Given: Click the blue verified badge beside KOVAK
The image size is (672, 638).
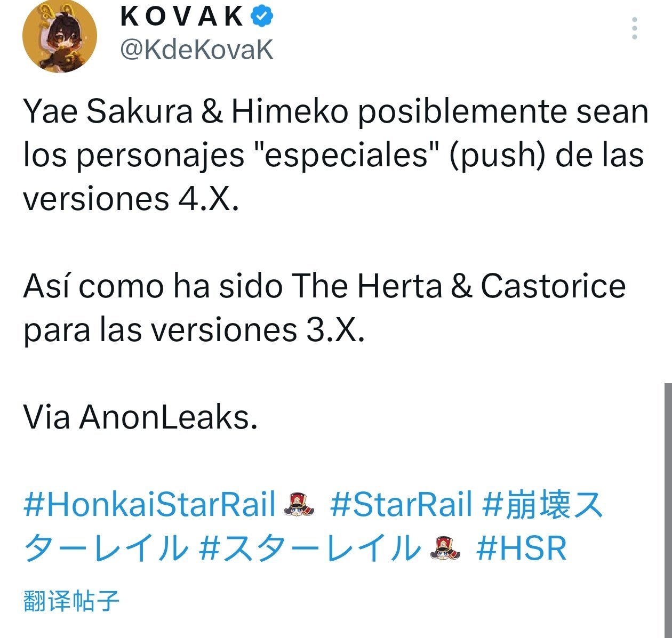Looking at the screenshot, I should click(x=262, y=17).
